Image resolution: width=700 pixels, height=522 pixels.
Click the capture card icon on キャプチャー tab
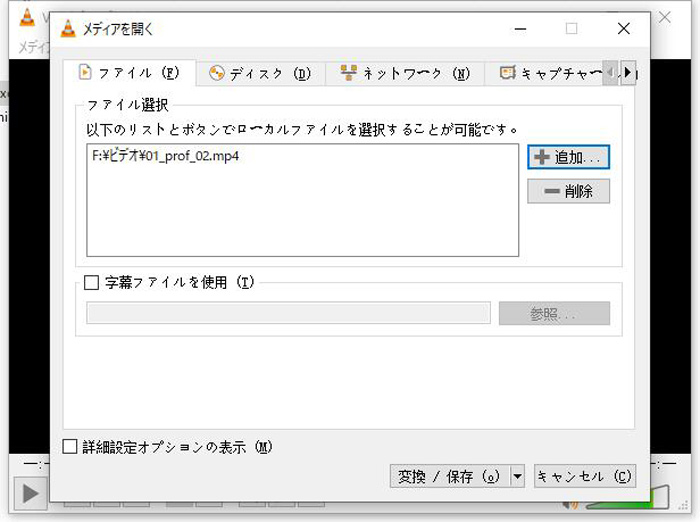coord(508,72)
